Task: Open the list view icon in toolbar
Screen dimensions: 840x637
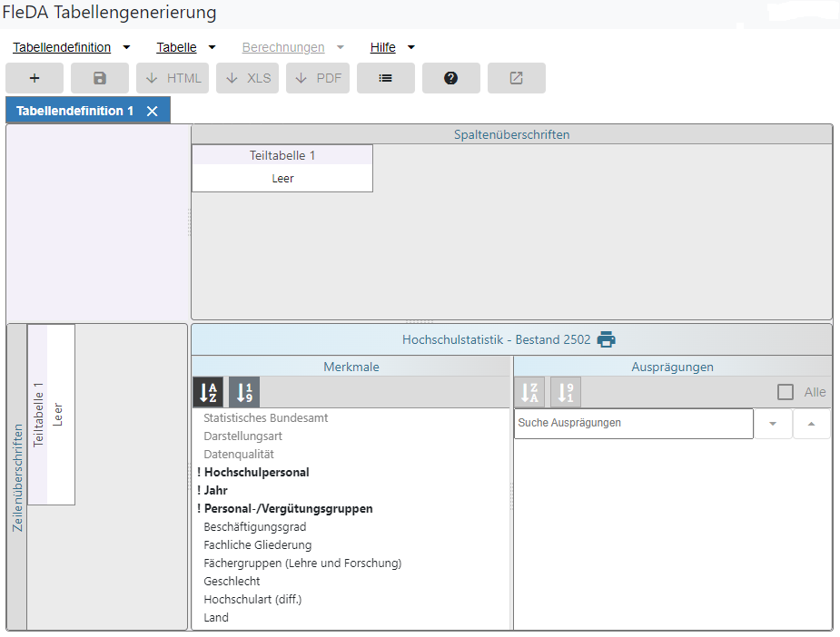Action: click(x=385, y=78)
